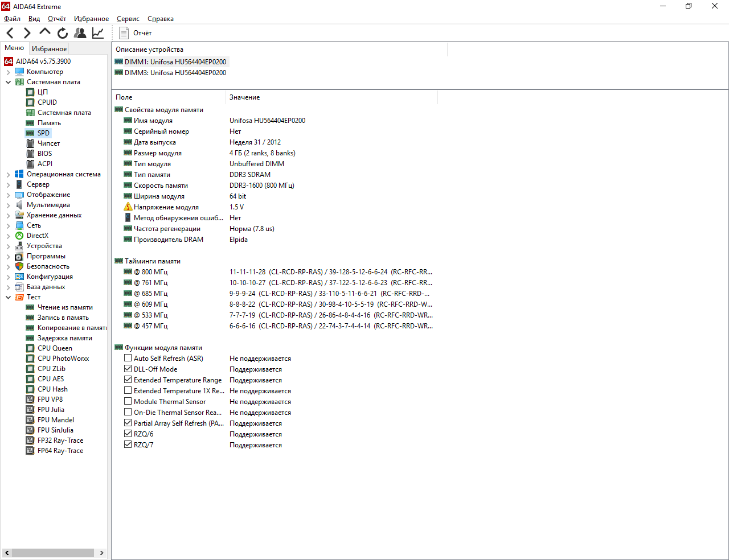
Task: Refresh the view using the toolbar icon
Action: (x=63, y=33)
